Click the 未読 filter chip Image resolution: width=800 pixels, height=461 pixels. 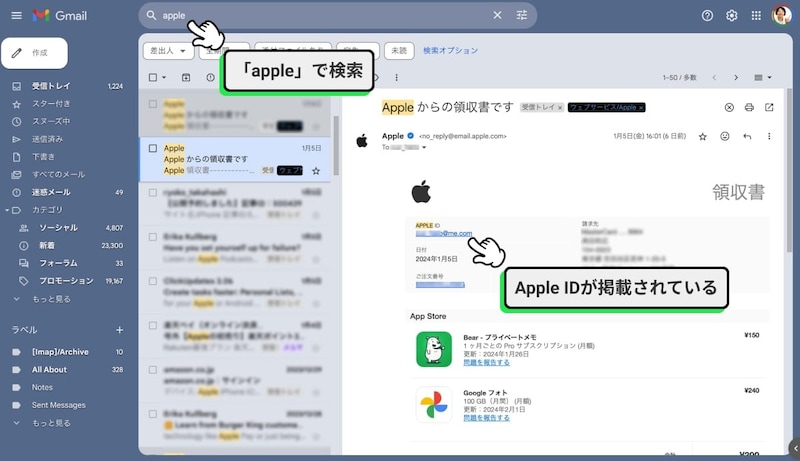pyautogui.click(x=399, y=50)
